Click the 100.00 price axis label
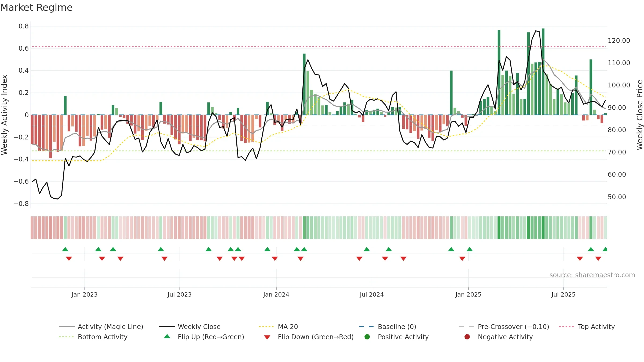Screen dimensions: 644x362 click(x=619, y=85)
